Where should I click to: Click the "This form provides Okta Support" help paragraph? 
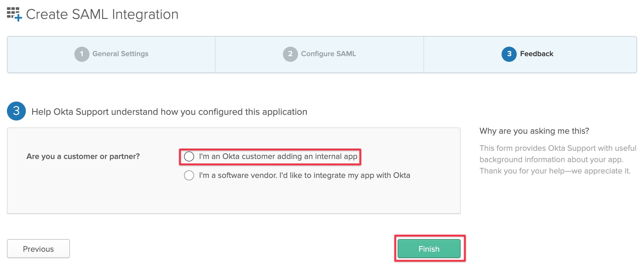click(558, 160)
